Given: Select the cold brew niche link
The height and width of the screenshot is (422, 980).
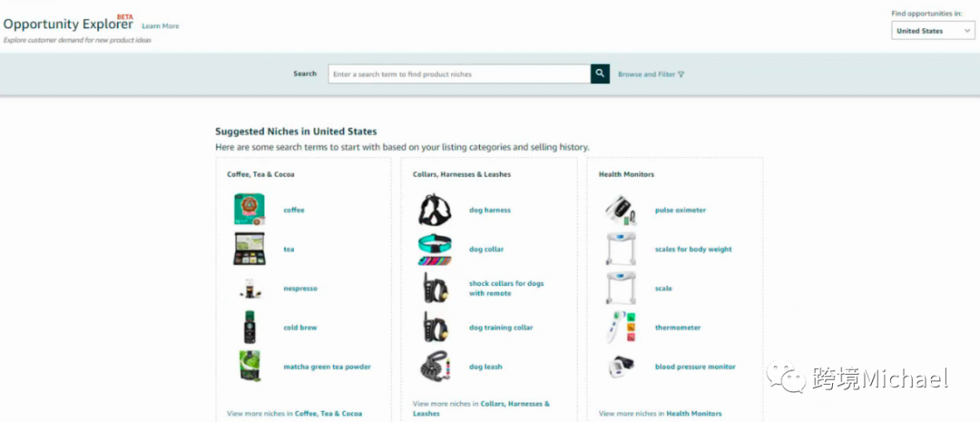Looking at the screenshot, I should [300, 328].
